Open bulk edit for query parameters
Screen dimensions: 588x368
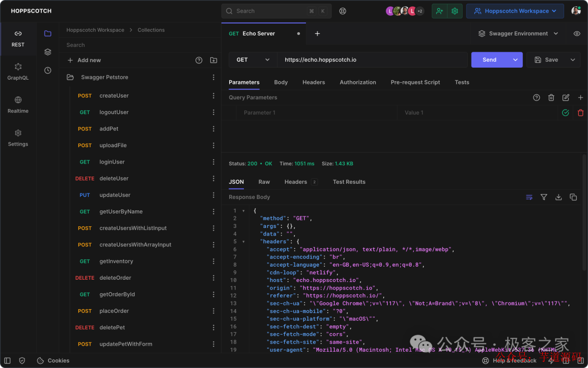coord(566,98)
